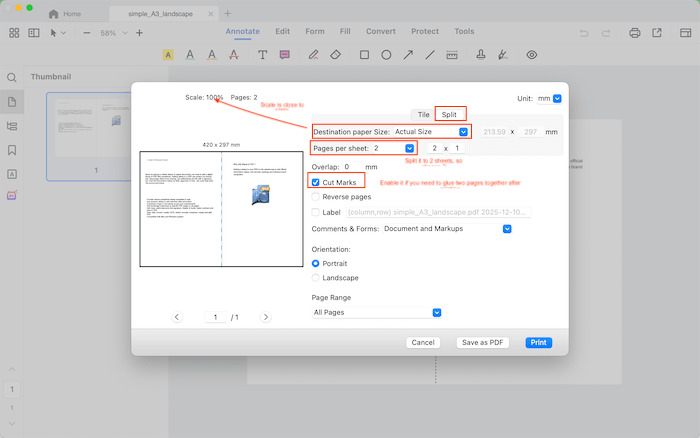Click the print icon in the top toolbar
Screen dimensions: 700x438
tap(634, 33)
